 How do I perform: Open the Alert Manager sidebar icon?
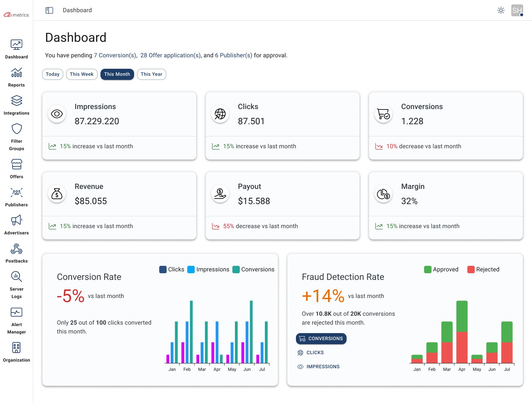click(16, 312)
